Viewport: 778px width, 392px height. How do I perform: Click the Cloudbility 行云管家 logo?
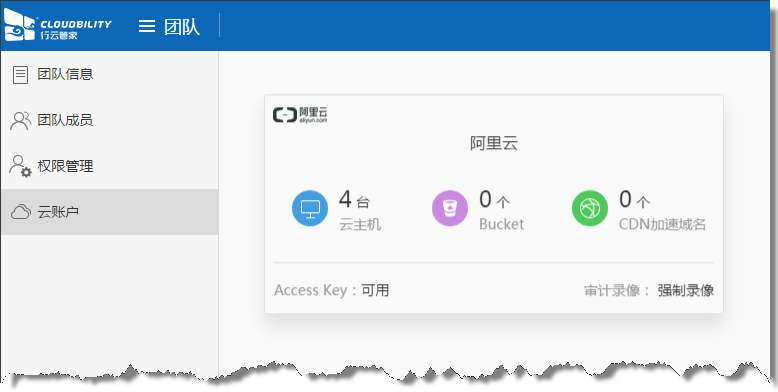point(58,25)
